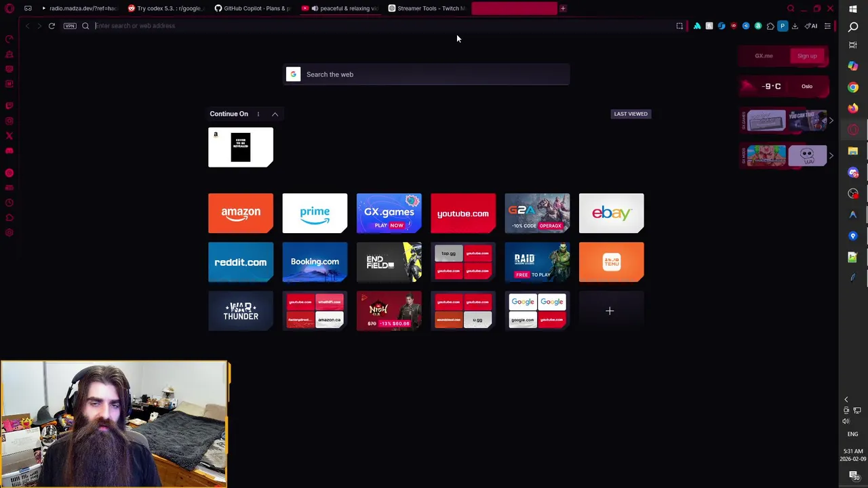Open the AI assistant toolbar button
Image resolution: width=868 pixels, height=488 pixels.
(x=810, y=26)
